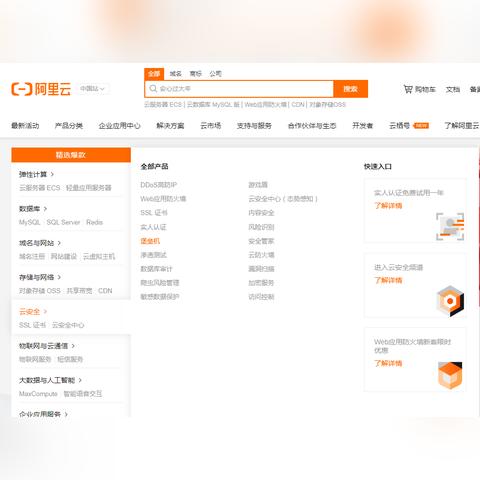This screenshot has height=480, width=480.
Task: Open the 最新活动 nav menu
Action: coord(25,126)
